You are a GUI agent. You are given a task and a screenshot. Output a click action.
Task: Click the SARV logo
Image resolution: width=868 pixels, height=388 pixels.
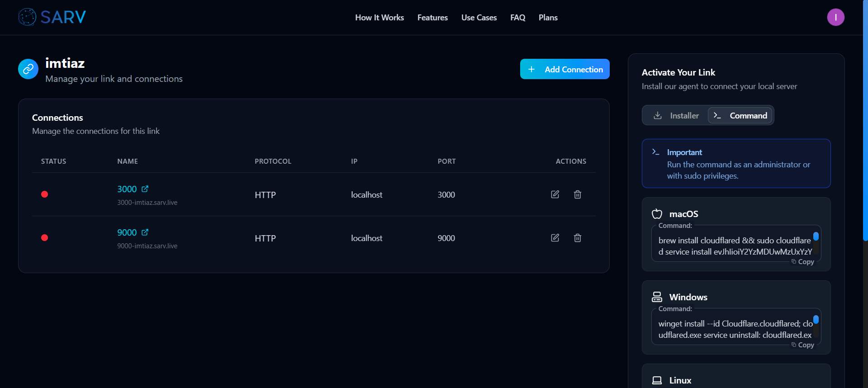point(52,17)
